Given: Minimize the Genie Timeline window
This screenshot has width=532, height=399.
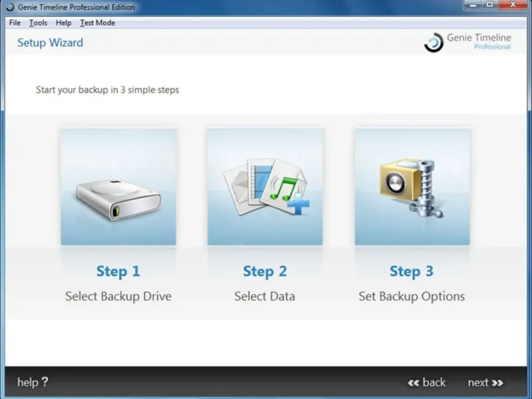Looking at the screenshot, I should pyautogui.click(x=473, y=5).
